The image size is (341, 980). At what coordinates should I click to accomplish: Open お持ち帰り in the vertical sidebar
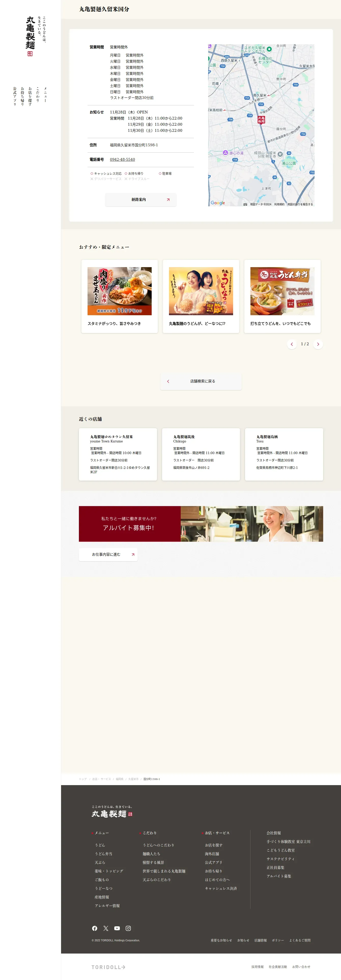[22, 96]
